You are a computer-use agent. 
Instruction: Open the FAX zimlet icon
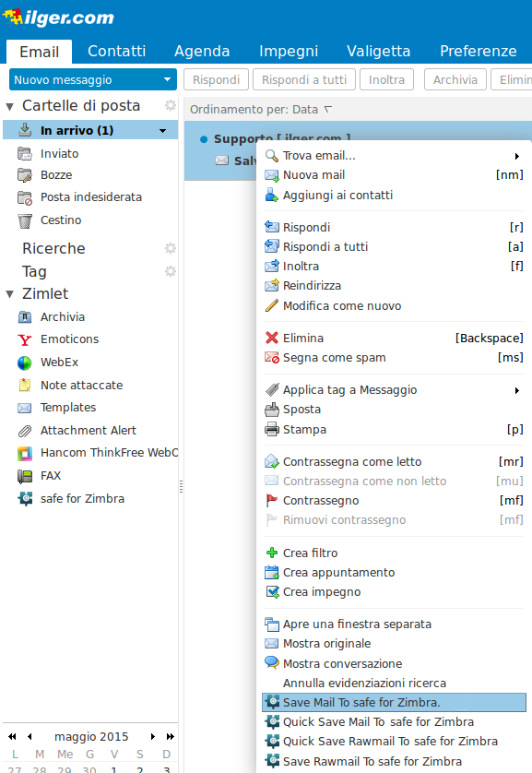pos(25,476)
